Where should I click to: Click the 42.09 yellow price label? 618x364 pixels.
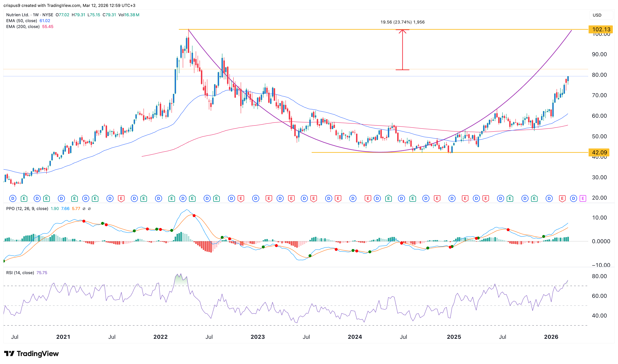pyautogui.click(x=599, y=153)
